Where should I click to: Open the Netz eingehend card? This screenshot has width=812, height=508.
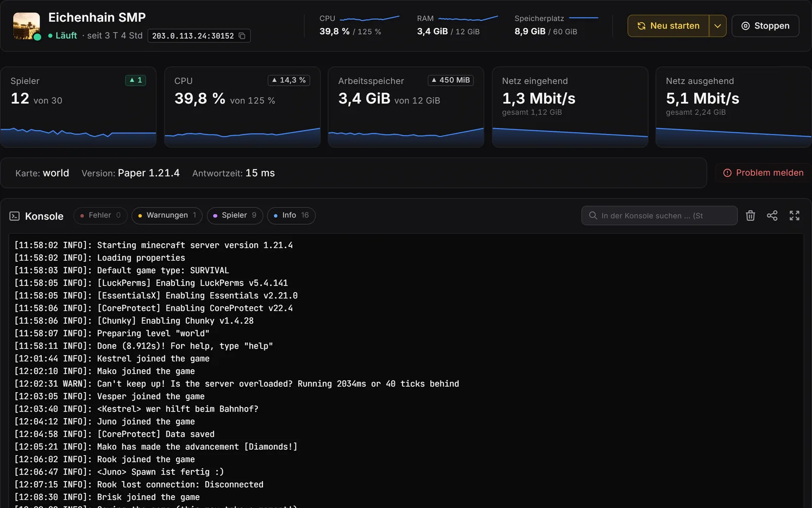[570, 107]
